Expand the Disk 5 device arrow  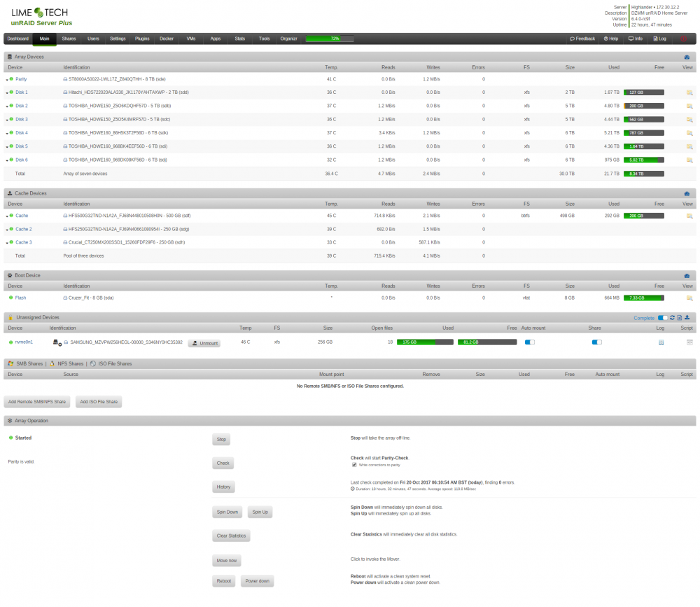7,147
